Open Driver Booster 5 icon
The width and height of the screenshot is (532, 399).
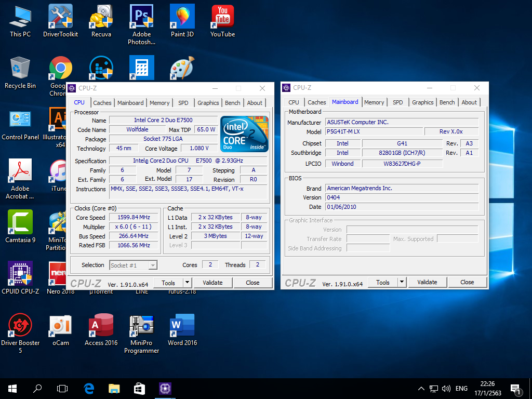click(x=20, y=332)
